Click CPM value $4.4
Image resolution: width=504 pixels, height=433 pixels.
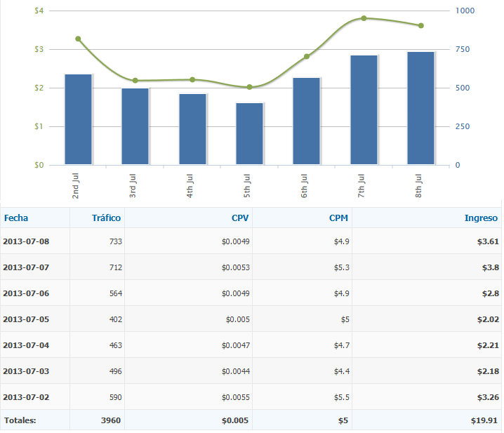coord(342,371)
